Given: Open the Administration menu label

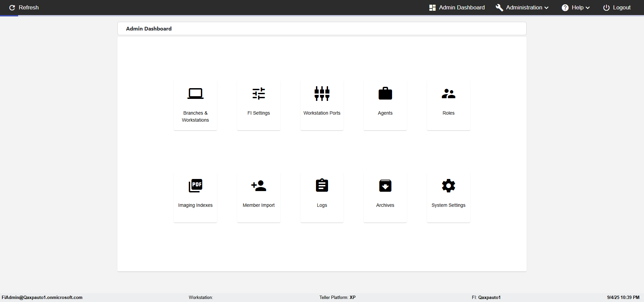Looking at the screenshot, I should 524,7.
